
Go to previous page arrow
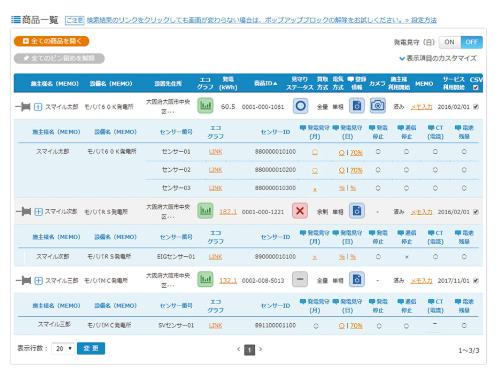point(238,349)
